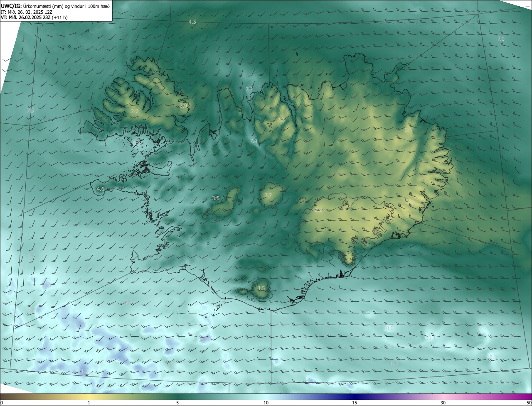This screenshot has height=406, width=532.
Task: Click the '2.1' value label in the east
Action: 409,130
